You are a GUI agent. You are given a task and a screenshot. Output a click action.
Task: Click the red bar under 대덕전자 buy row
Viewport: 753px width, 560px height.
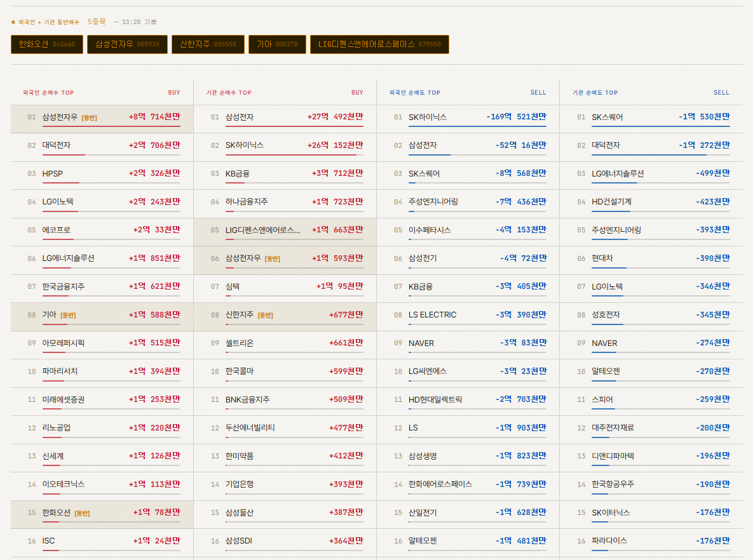64,154
